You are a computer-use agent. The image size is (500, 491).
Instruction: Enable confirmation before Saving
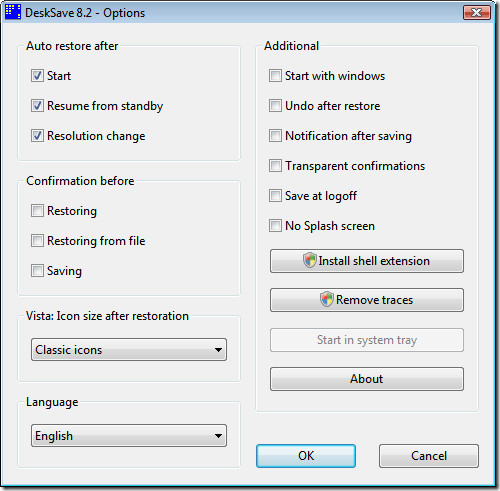[x=37, y=271]
